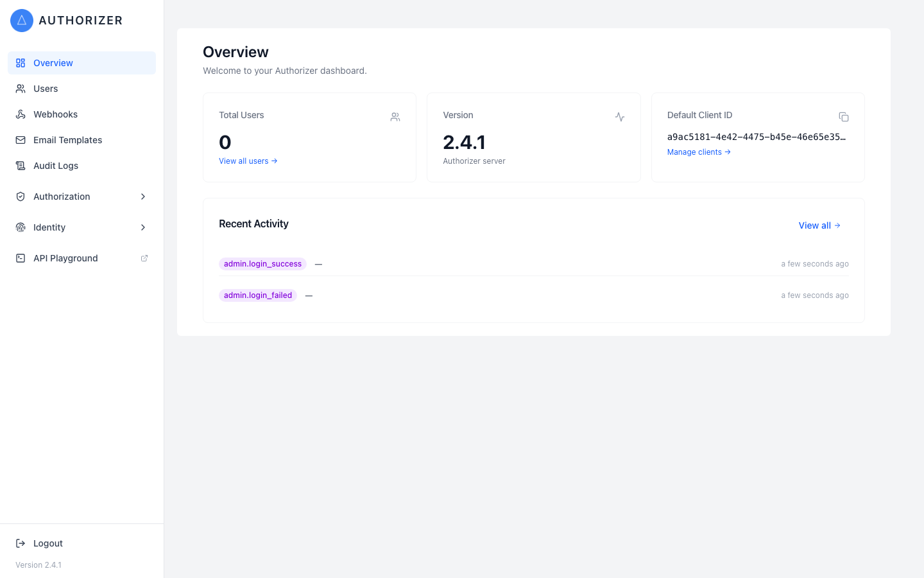Click the external link icon beside API Playground
Viewport: 924px width, 578px height.
144,258
